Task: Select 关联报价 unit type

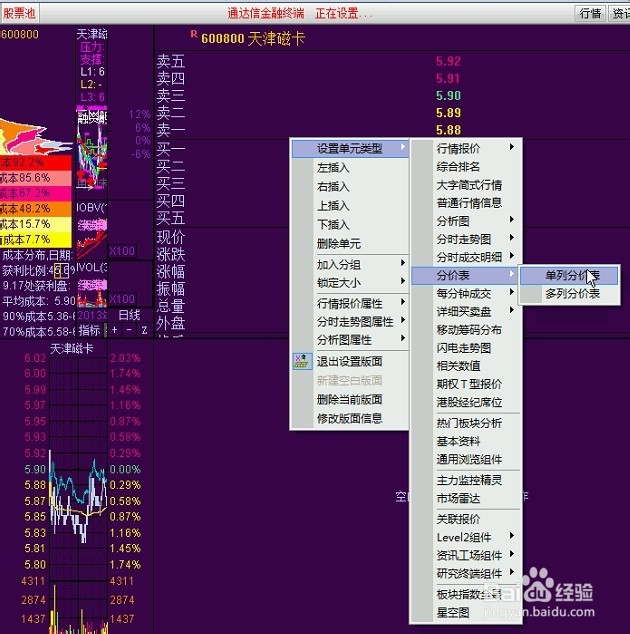Action: point(467,519)
